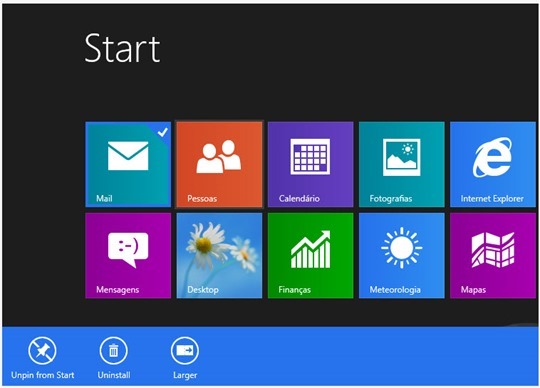The width and height of the screenshot is (540, 388).
Task: Click the Larger label
Action: point(185,375)
